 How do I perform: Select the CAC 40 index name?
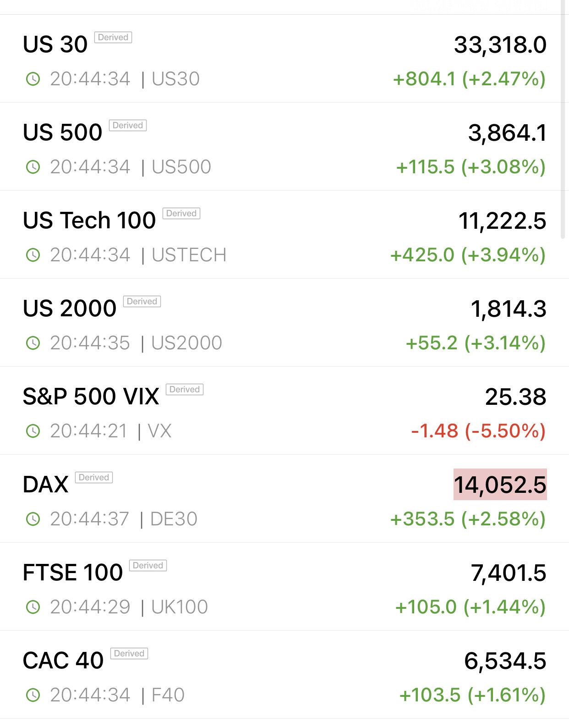63,661
